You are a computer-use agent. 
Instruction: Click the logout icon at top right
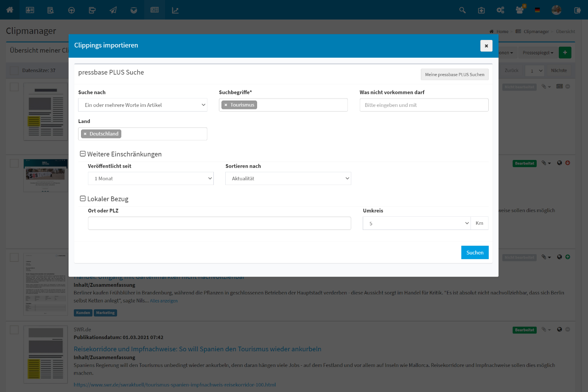pos(577,10)
